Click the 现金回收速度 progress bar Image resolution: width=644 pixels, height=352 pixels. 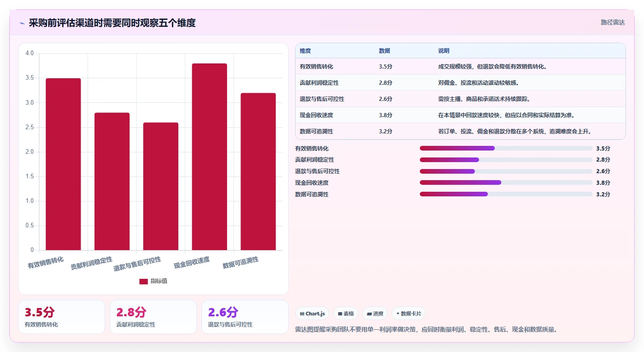[x=506, y=182]
